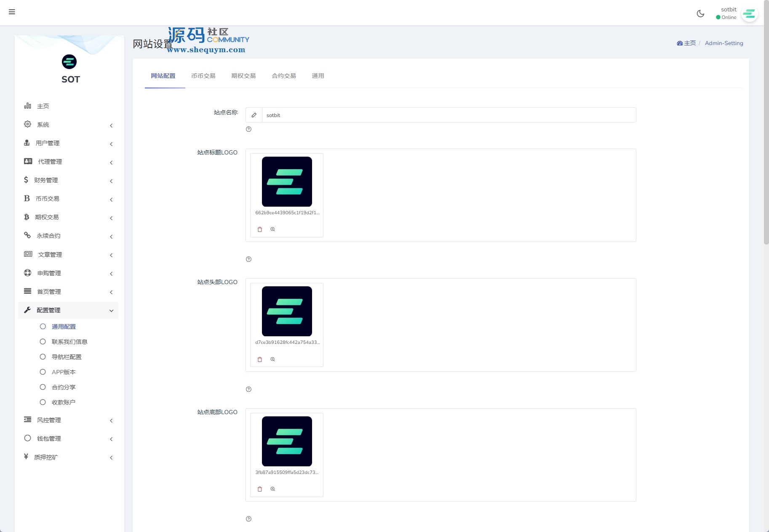Screen dimensions: 769x532
Task: Click the help icon below the site name field
Action: tap(248, 129)
